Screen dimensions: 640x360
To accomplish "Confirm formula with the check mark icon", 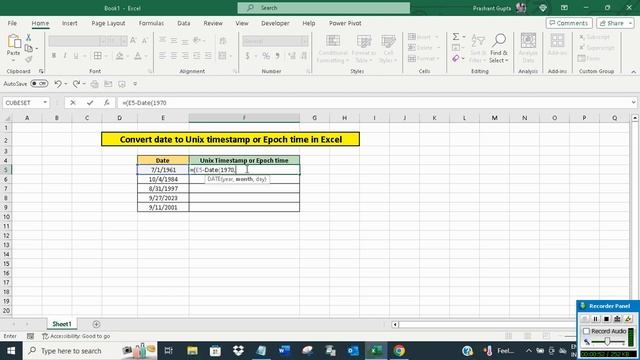I will click(90, 103).
